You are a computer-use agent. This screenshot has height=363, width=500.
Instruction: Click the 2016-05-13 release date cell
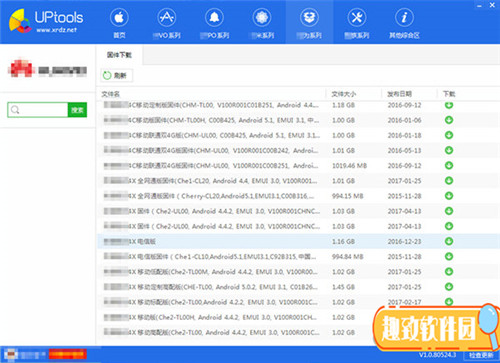coord(404,150)
